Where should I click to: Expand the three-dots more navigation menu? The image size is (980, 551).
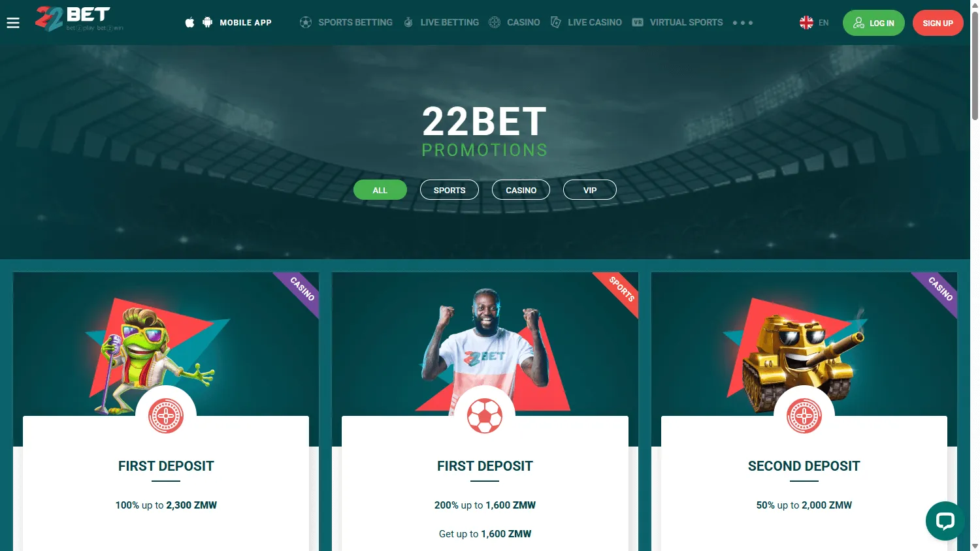(x=743, y=23)
